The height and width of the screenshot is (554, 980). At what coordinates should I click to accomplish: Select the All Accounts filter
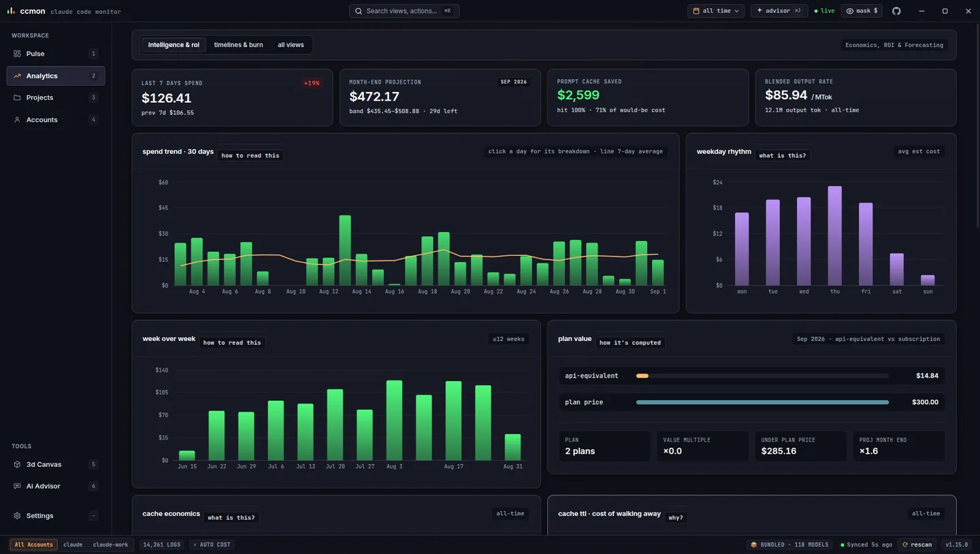pos(33,544)
